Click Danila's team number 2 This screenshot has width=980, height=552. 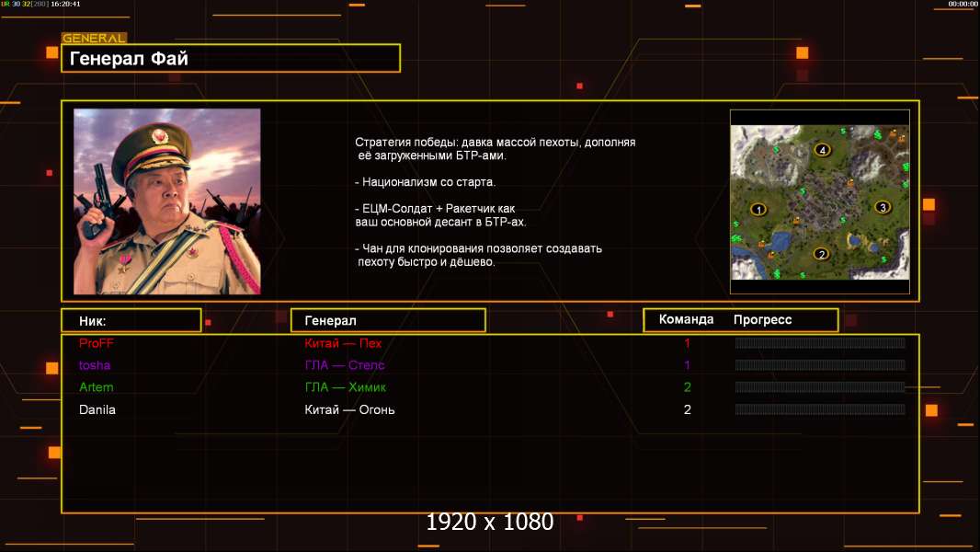tap(687, 409)
